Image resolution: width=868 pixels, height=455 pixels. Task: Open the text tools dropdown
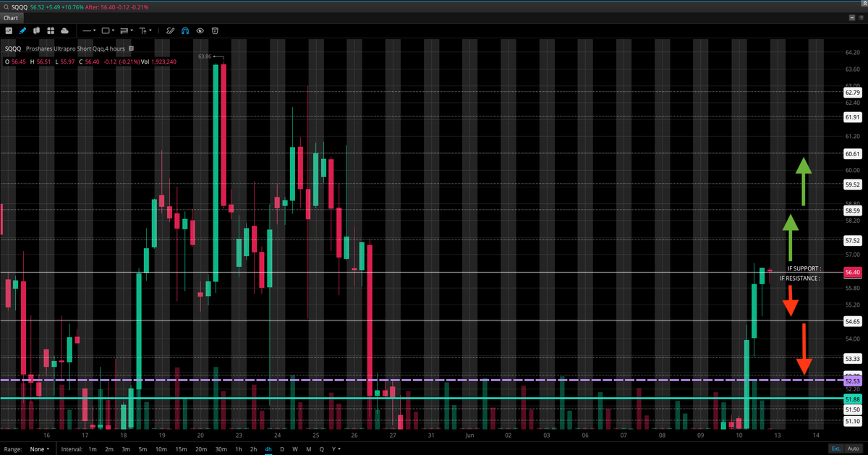145,31
